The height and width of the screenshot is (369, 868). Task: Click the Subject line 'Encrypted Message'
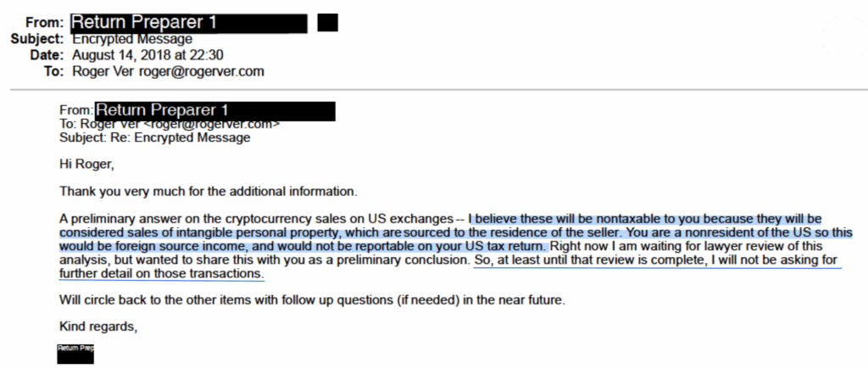coord(132,39)
